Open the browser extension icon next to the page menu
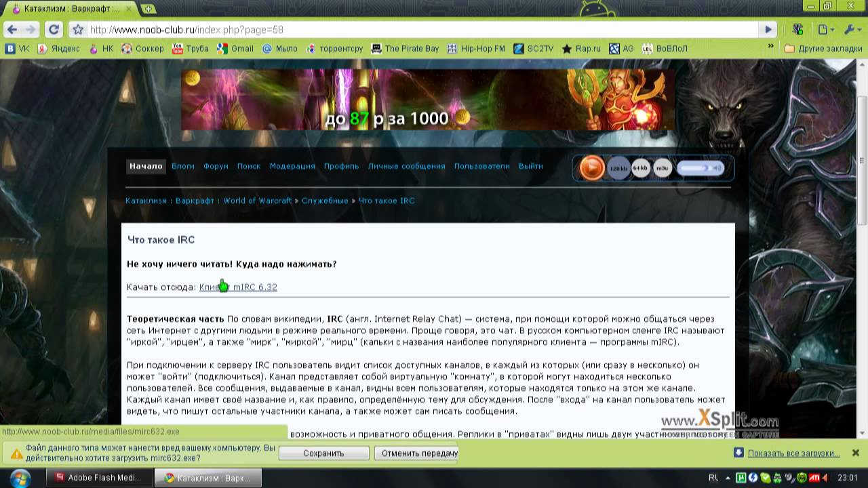Screen dimensions: 868x488 tap(797, 30)
